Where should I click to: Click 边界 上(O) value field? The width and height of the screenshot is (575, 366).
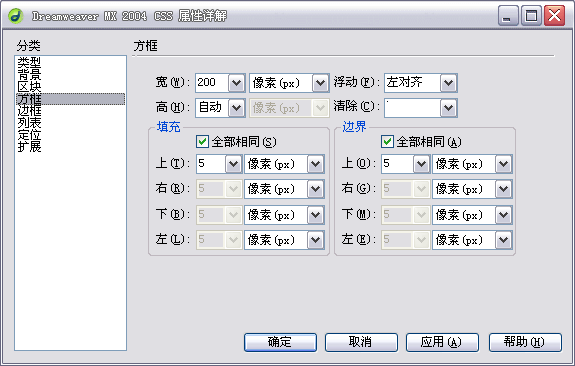(398, 164)
